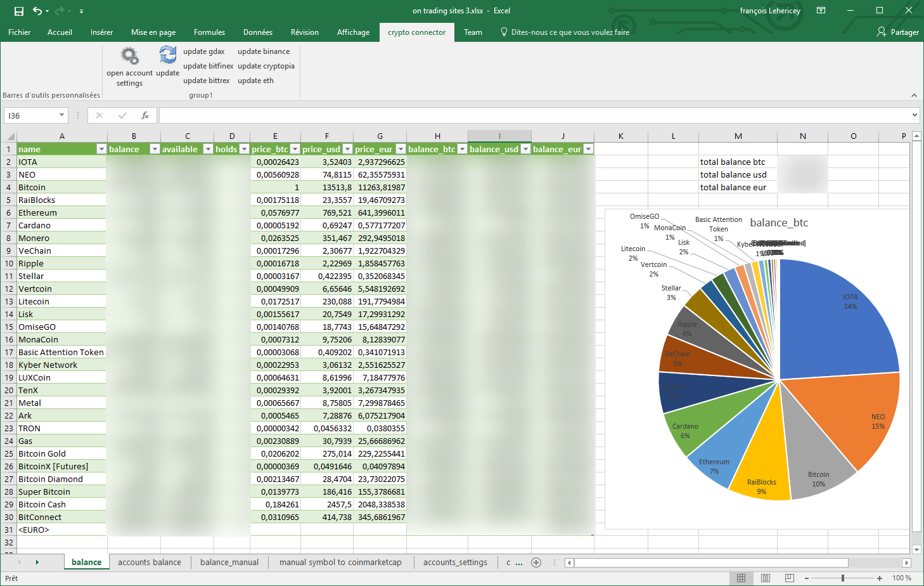This screenshot has height=586, width=924.
Task: Click the formula bar input area
Action: pyautogui.click(x=534, y=115)
